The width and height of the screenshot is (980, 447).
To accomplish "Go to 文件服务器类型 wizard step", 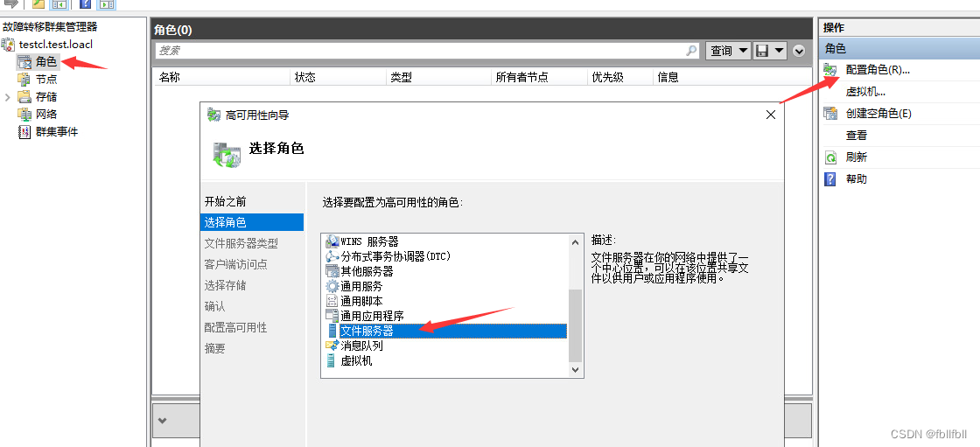I will (x=241, y=243).
